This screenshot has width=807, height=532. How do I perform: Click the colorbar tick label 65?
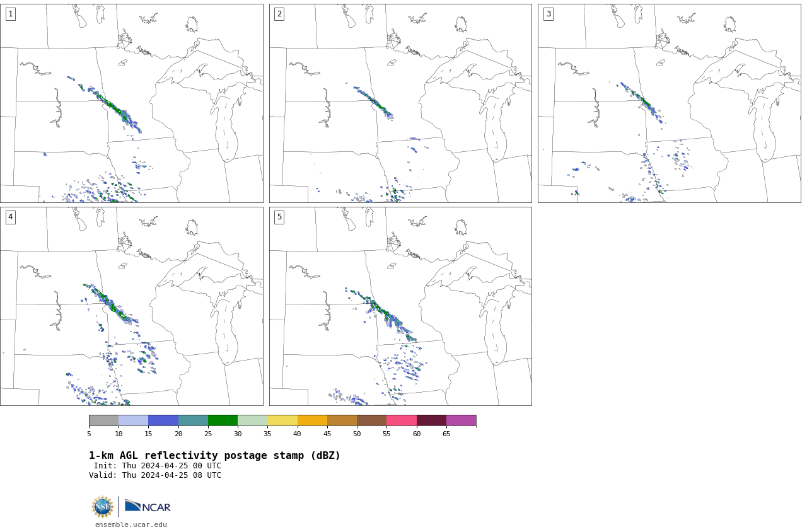446,434
